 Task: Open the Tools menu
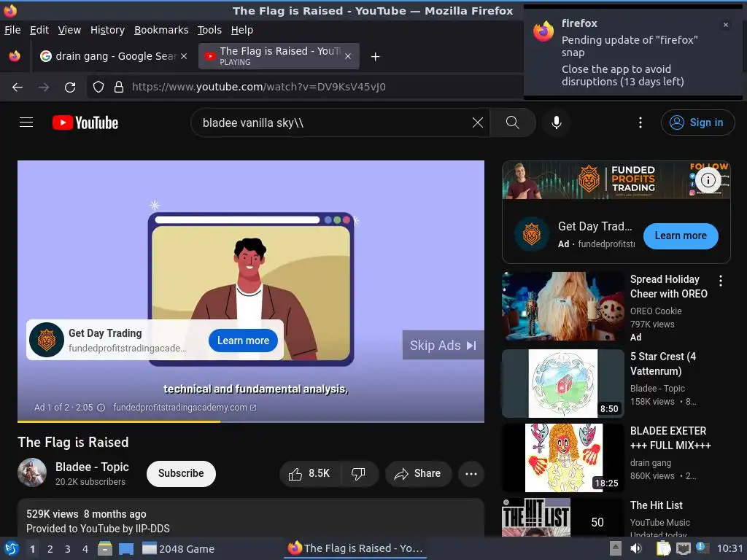tap(209, 30)
